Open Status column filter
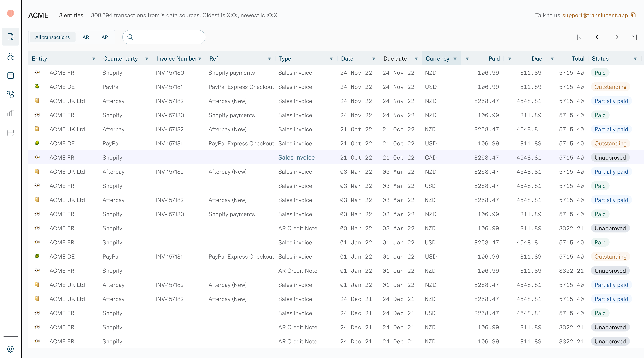 (x=635, y=58)
